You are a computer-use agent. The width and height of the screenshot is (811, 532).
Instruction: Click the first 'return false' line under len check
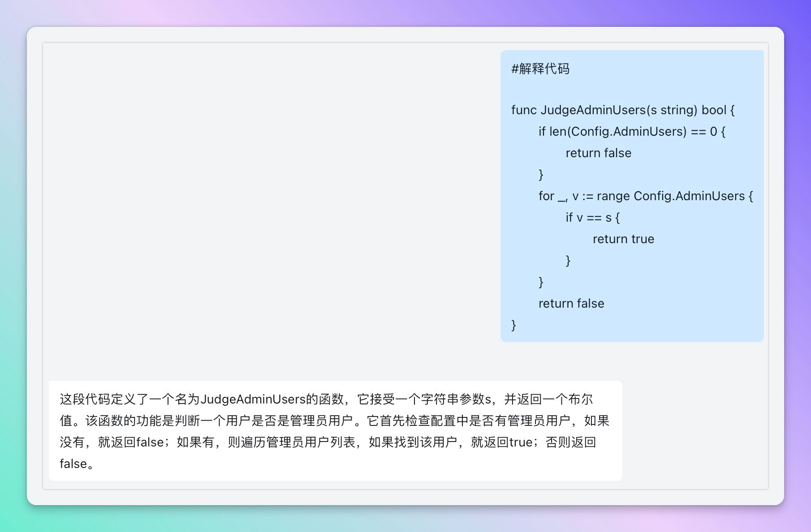point(598,153)
